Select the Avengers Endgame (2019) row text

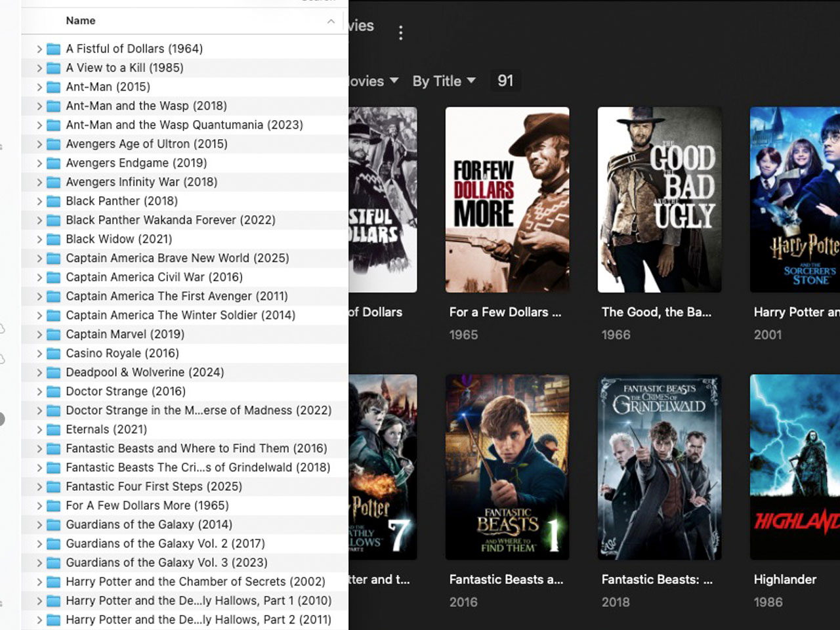tap(136, 163)
